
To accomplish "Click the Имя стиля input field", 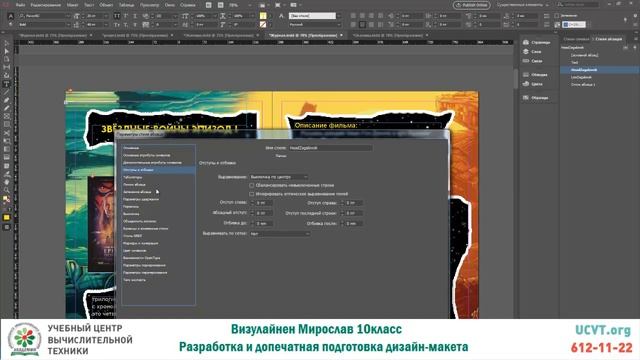I will (330, 148).
